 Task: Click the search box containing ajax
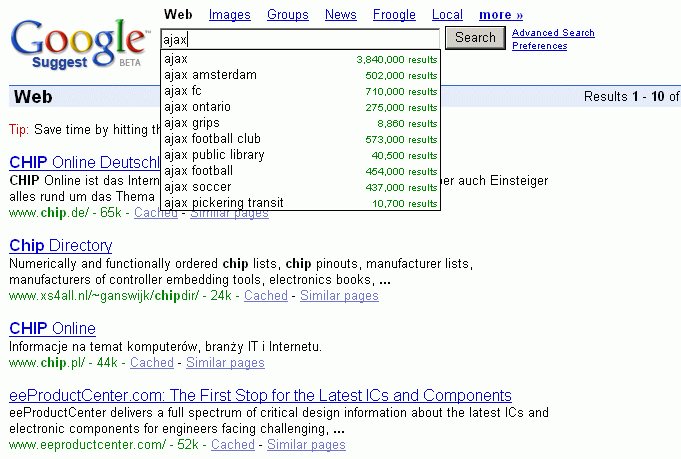(x=300, y=40)
